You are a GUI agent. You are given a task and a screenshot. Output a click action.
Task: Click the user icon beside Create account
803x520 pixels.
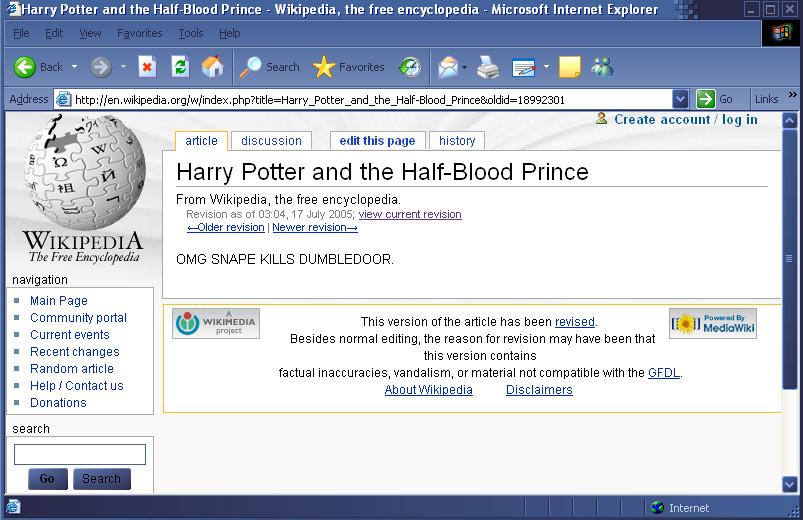coord(602,119)
